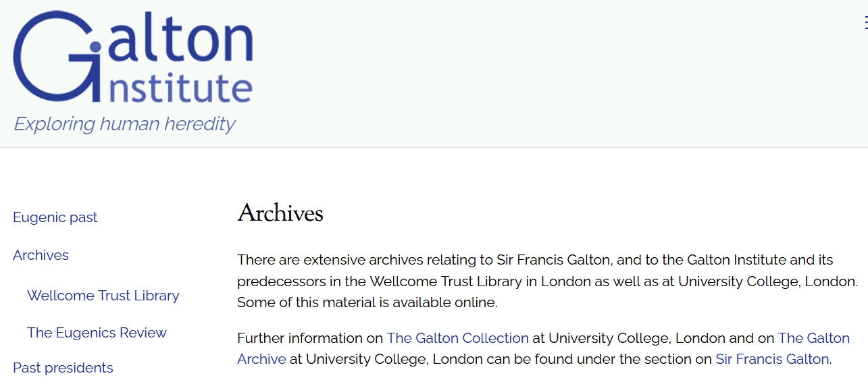Follow The Galton Archive link
This screenshot has width=868, height=380.
543,348
